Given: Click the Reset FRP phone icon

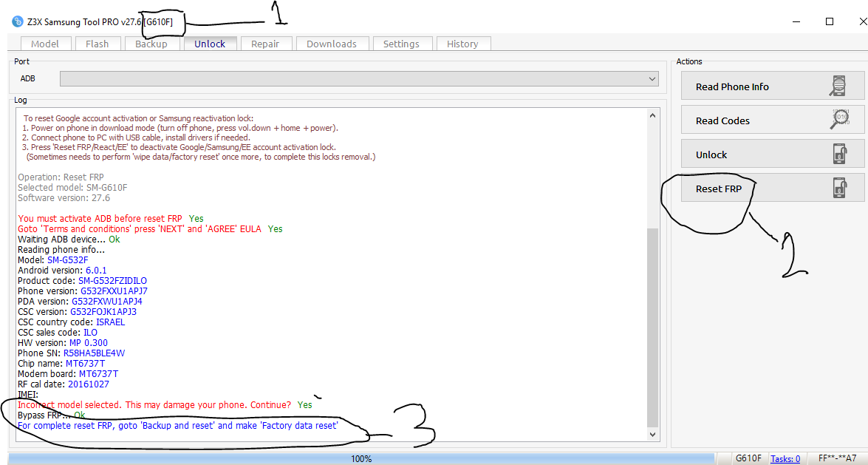Looking at the screenshot, I should (839, 188).
